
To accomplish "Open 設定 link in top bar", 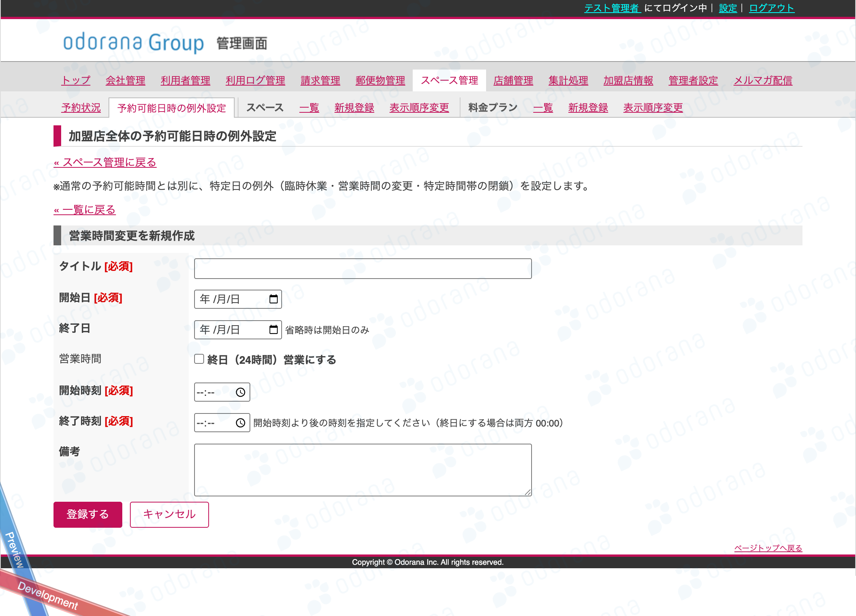I will pos(728,8).
